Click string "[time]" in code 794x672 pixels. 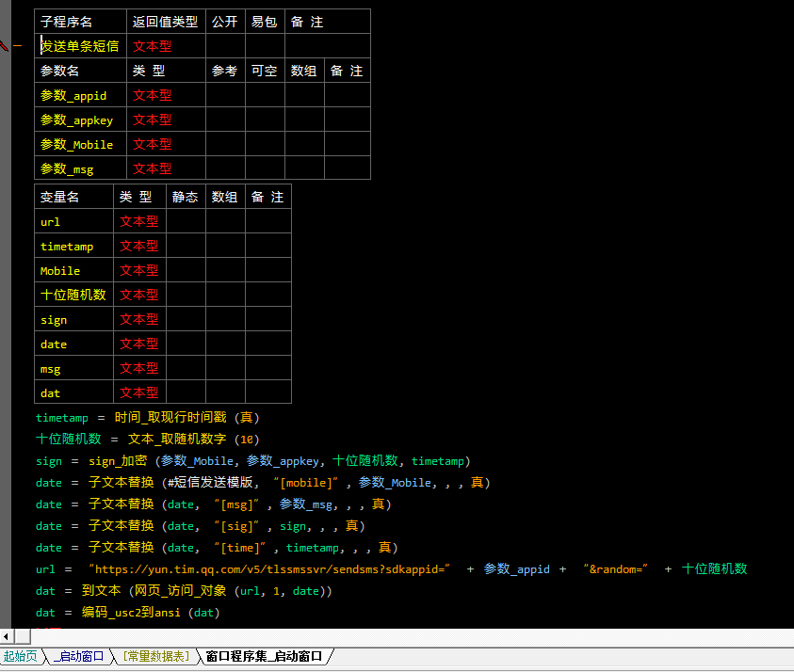tap(240, 548)
